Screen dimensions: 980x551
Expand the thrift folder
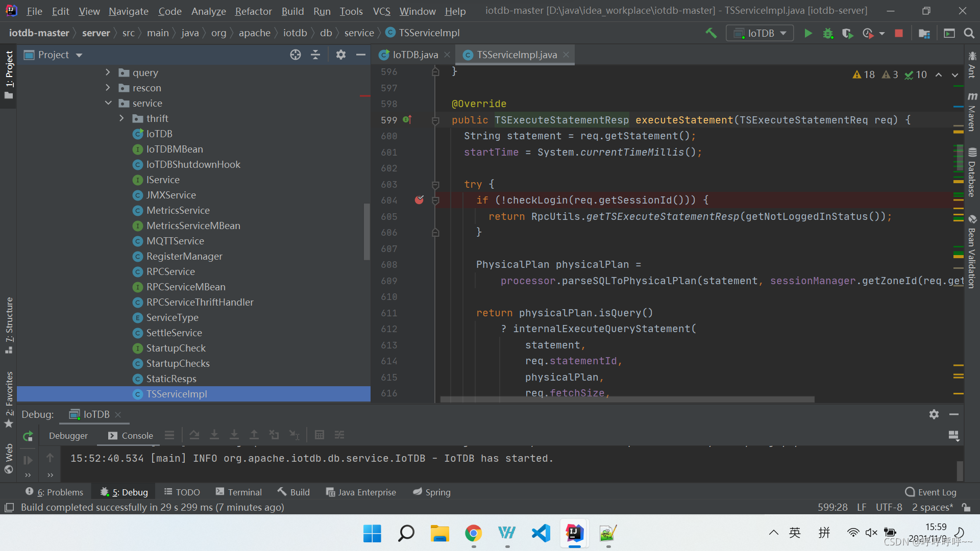(121, 118)
